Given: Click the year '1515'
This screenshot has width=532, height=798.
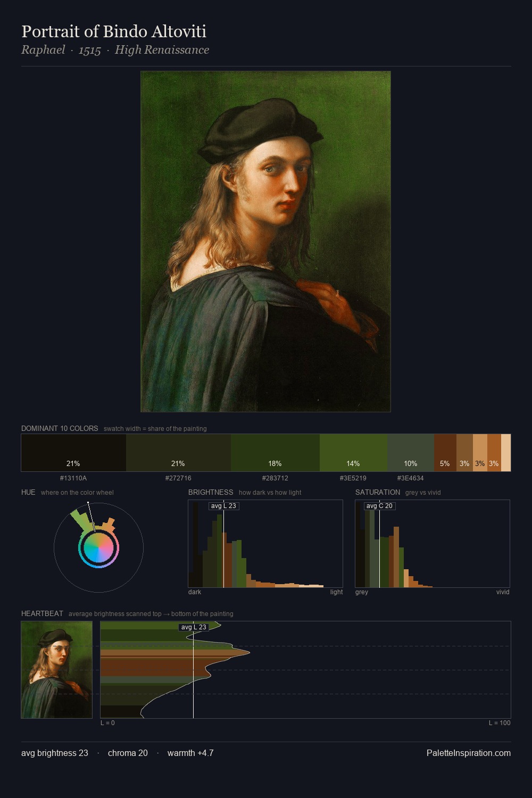Looking at the screenshot, I should 89,50.
